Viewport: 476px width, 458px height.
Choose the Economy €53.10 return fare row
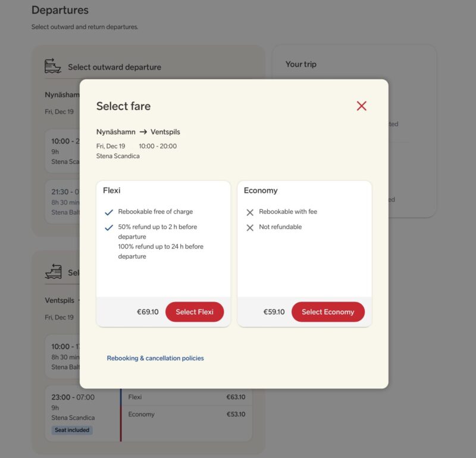pos(186,415)
